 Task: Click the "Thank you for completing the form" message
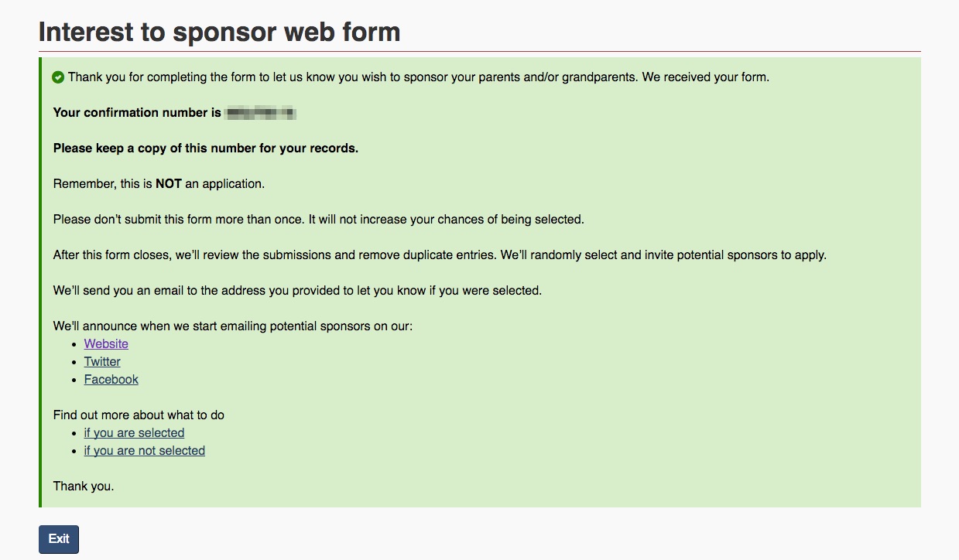click(x=418, y=77)
